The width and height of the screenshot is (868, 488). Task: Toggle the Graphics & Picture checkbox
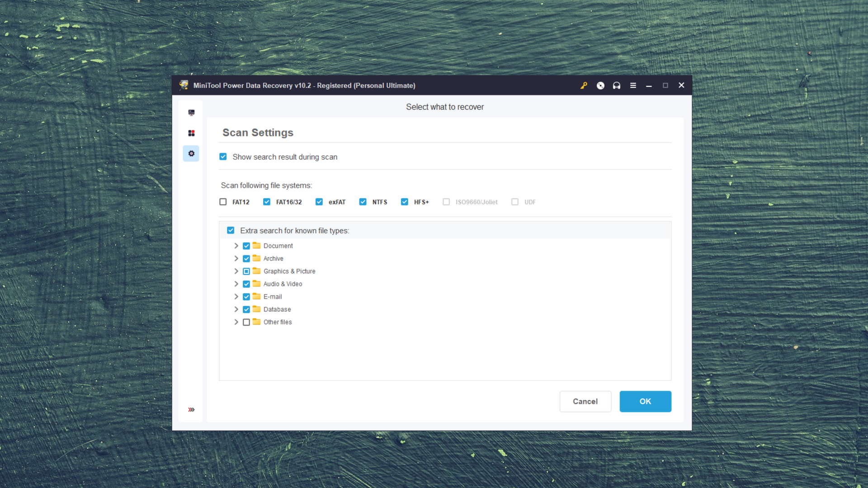(x=246, y=271)
